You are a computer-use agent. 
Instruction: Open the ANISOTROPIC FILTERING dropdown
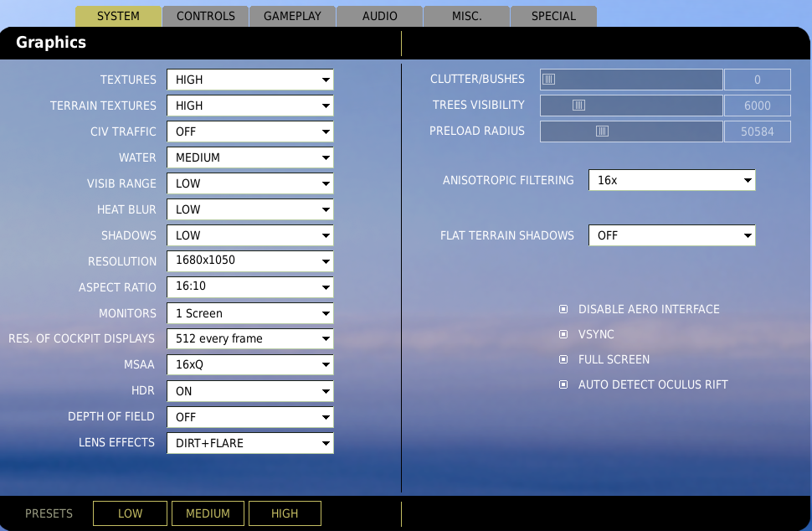click(671, 180)
